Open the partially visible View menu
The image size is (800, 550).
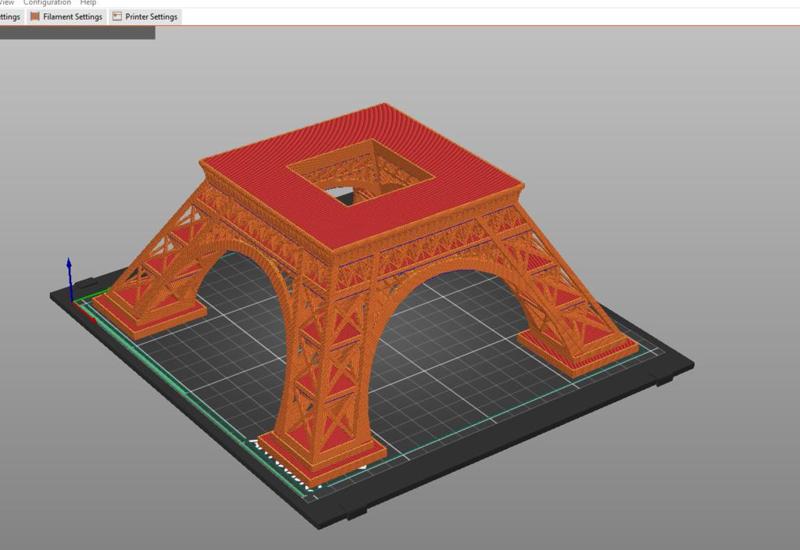(7, 3)
